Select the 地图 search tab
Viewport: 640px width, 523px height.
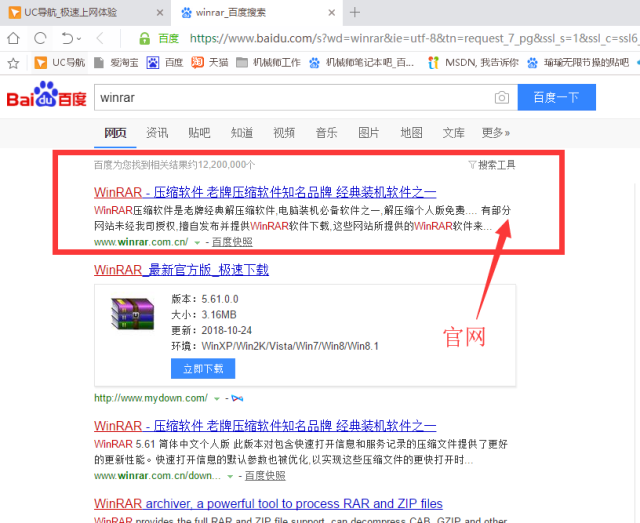[411, 133]
